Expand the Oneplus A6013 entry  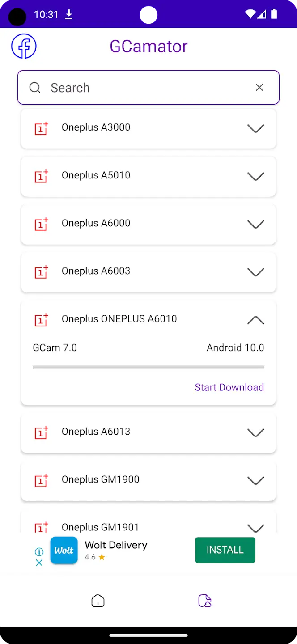[x=255, y=433]
